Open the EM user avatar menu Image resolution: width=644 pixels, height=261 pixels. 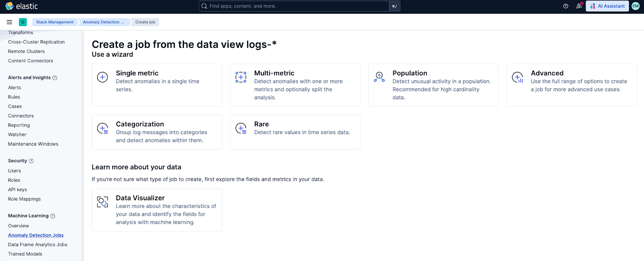click(x=636, y=6)
